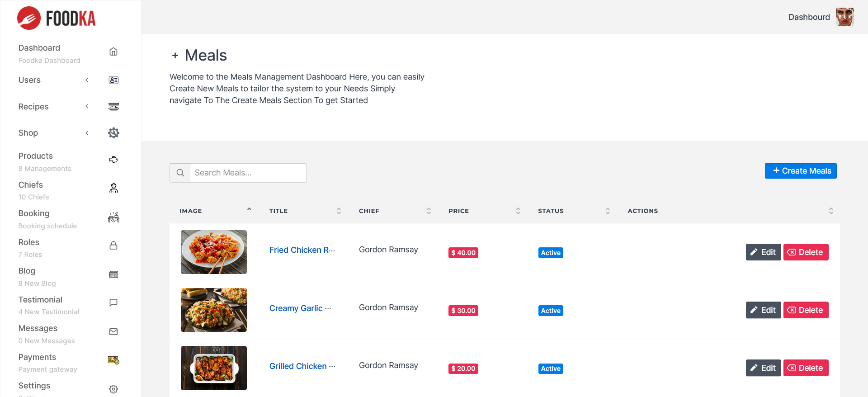Click the Testimonial chat bubble icon

click(x=113, y=303)
